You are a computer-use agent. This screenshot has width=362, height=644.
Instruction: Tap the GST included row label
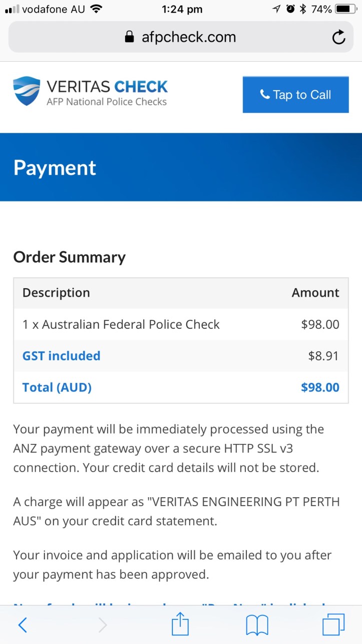(x=62, y=356)
